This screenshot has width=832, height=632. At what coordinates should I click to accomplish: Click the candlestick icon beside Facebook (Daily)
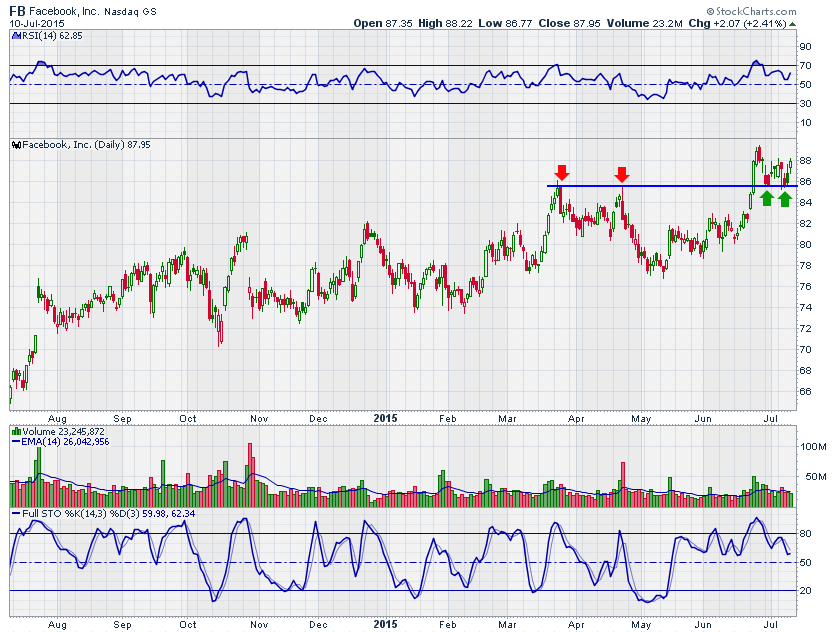point(16,144)
